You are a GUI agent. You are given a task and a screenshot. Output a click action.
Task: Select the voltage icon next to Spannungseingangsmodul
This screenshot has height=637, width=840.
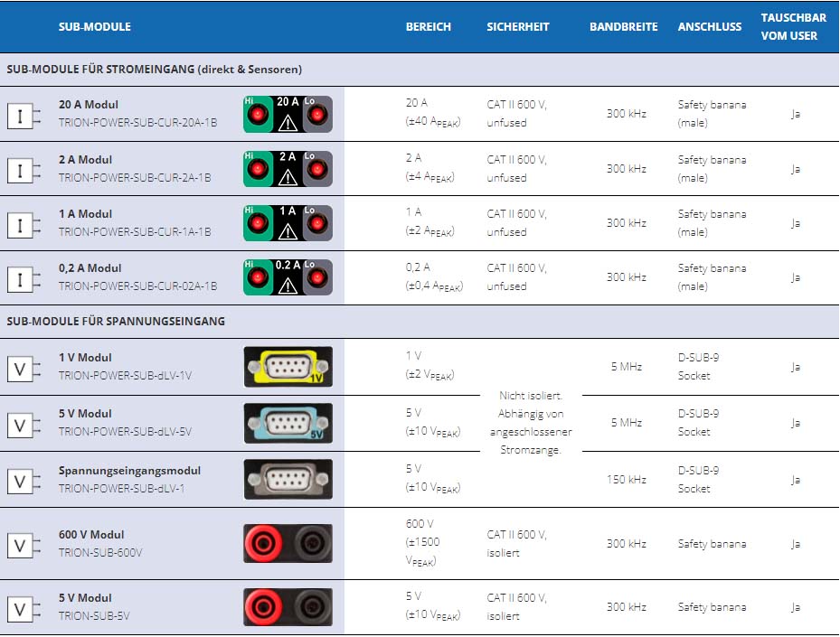tap(24, 480)
